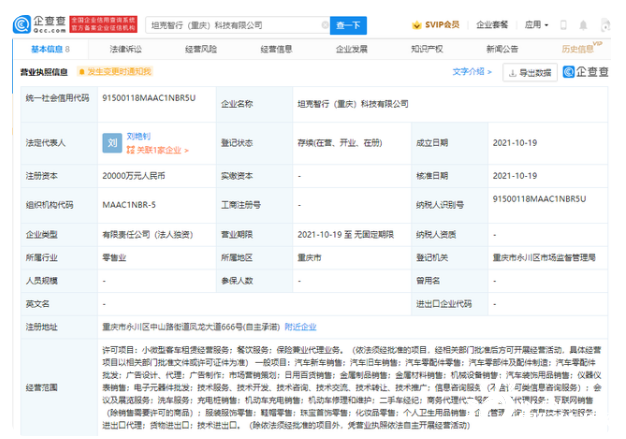This screenshot has width=626, height=439.
Task: Open the 历史信息 VIP tab
Action: [x=581, y=48]
